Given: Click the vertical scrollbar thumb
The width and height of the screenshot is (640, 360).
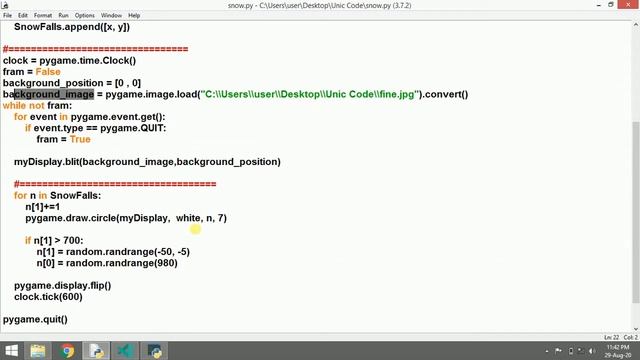Looking at the screenshot, I should coord(636,212).
